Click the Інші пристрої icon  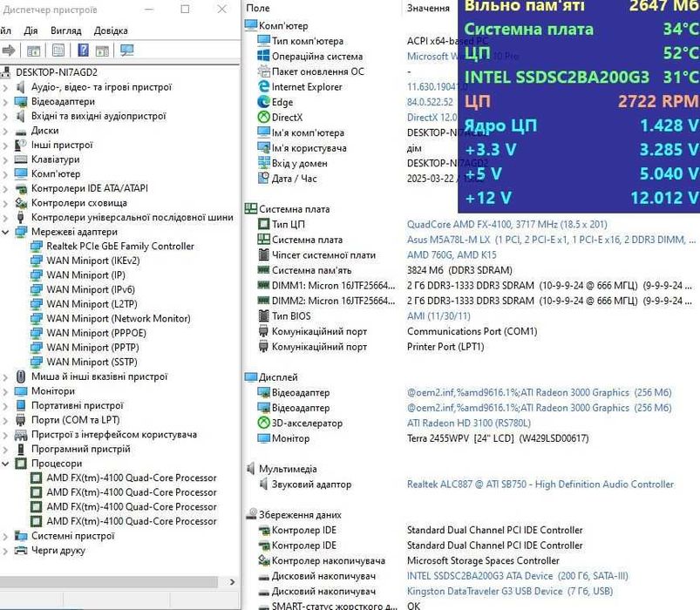tap(21, 145)
